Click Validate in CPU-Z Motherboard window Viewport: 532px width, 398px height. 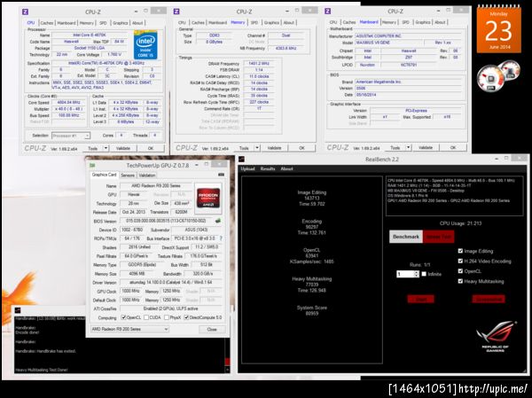426,148
